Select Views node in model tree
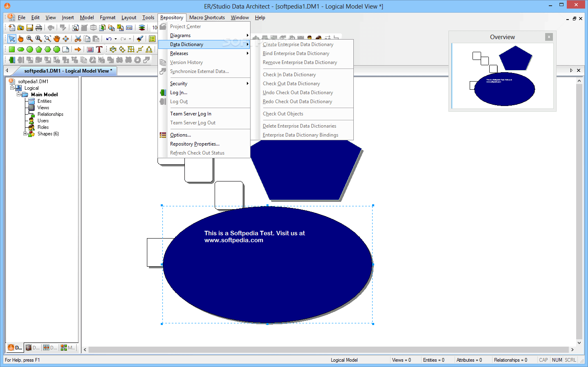The image size is (588, 367). (43, 107)
